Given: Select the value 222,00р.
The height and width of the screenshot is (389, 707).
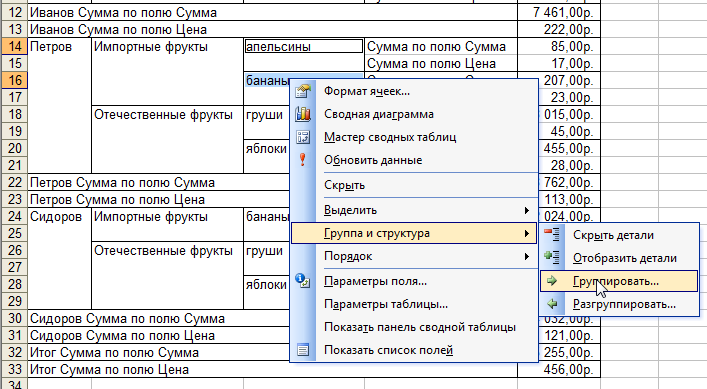Looking at the screenshot, I should [x=559, y=29].
